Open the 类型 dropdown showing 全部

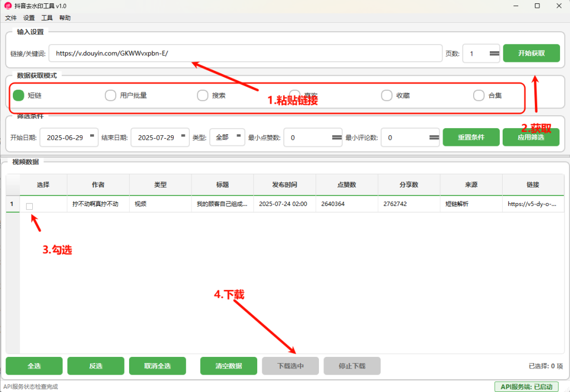click(x=227, y=137)
